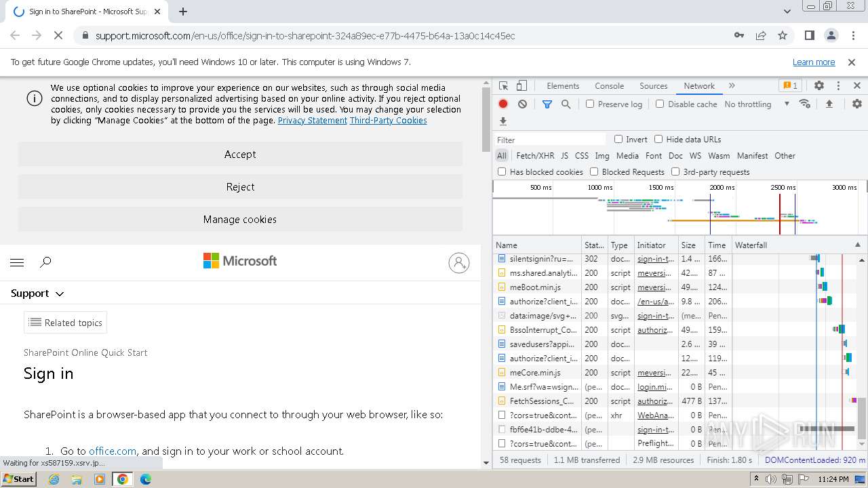Open the Windows Start button
The image size is (868, 488).
tap(19, 479)
